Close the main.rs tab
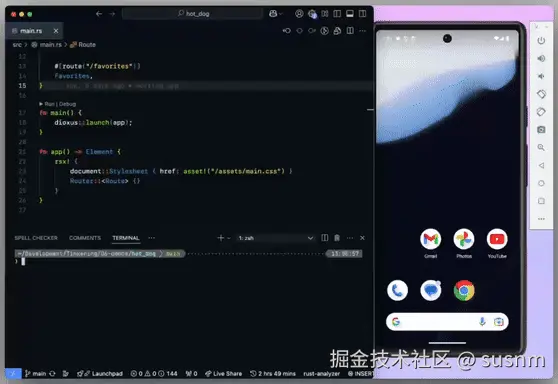 pos(56,31)
